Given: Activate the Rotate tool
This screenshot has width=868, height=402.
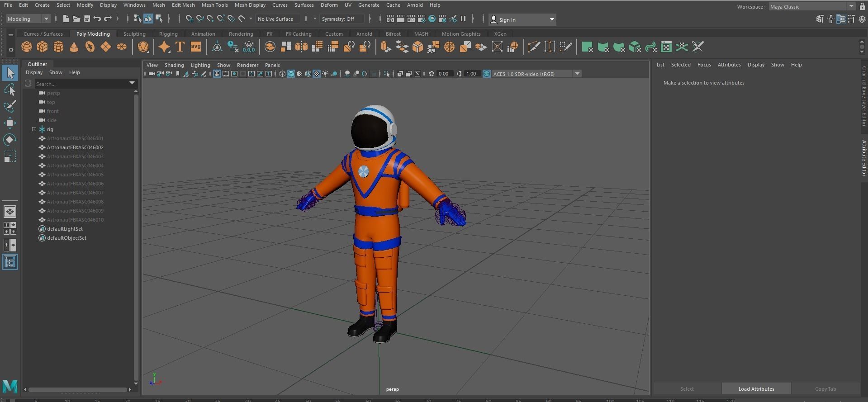Looking at the screenshot, I should pyautogui.click(x=10, y=140).
